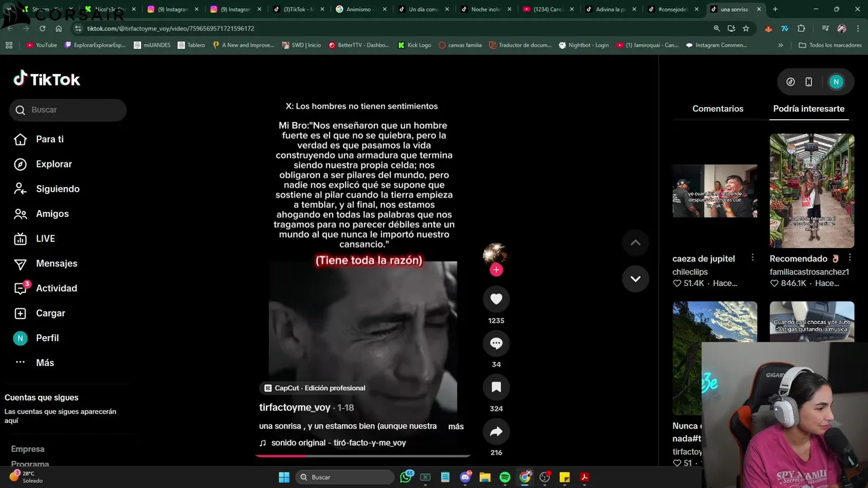Click the Empresa footer link
The image size is (868, 488).
(x=28, y=449)
